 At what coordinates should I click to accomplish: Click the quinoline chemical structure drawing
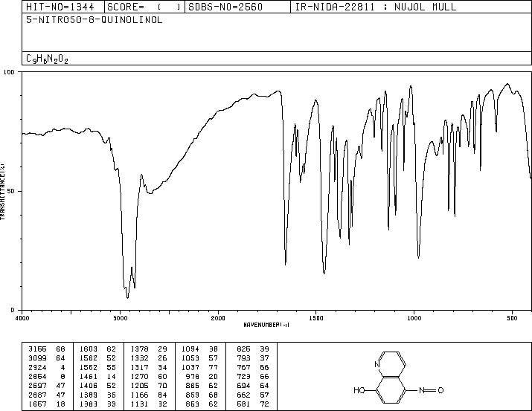click(x=398, y=378)
